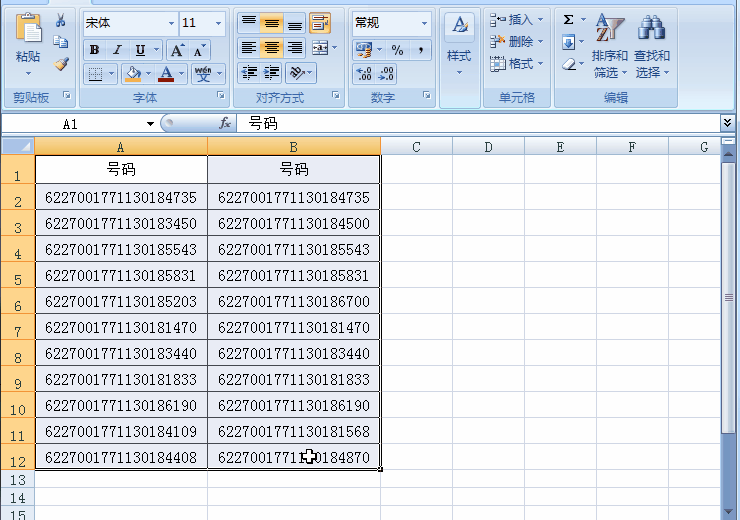Click accounting number format icon

364,50
